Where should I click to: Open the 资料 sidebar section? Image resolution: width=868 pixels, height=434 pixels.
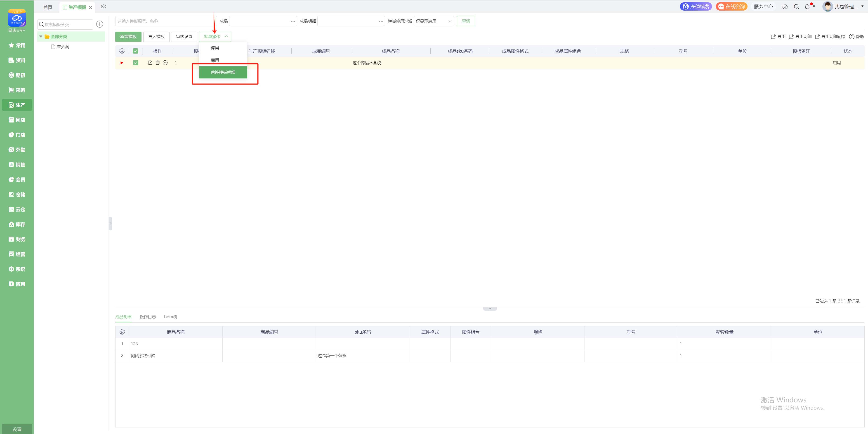(17, 60)
